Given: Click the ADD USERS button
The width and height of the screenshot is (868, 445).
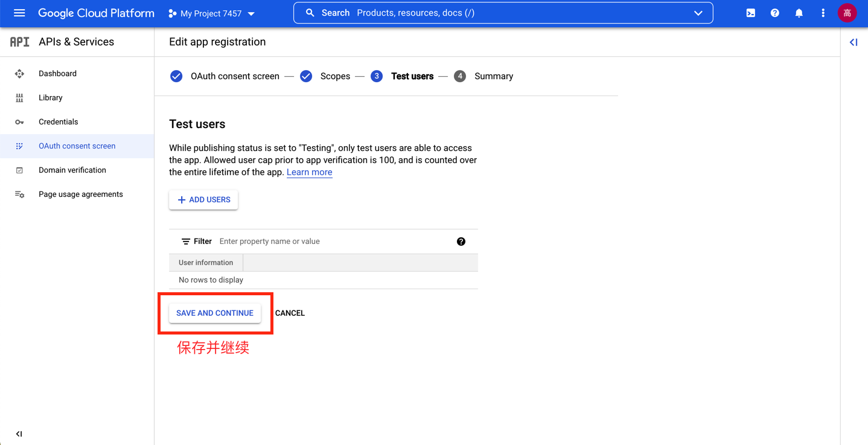Looking at the screenshot, I should tap(203, 200).
